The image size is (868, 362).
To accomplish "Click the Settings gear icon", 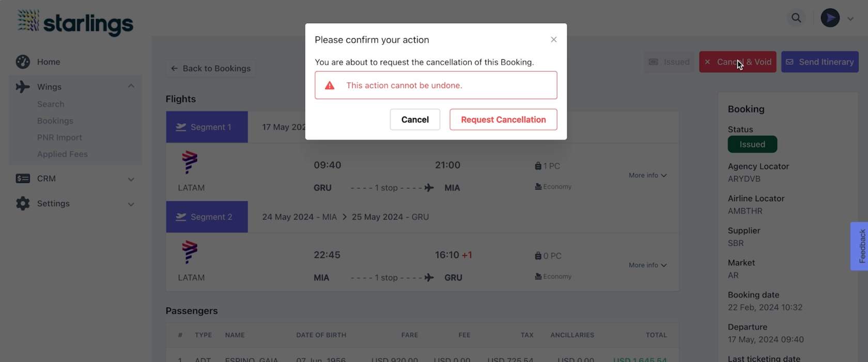I will 23,203.
